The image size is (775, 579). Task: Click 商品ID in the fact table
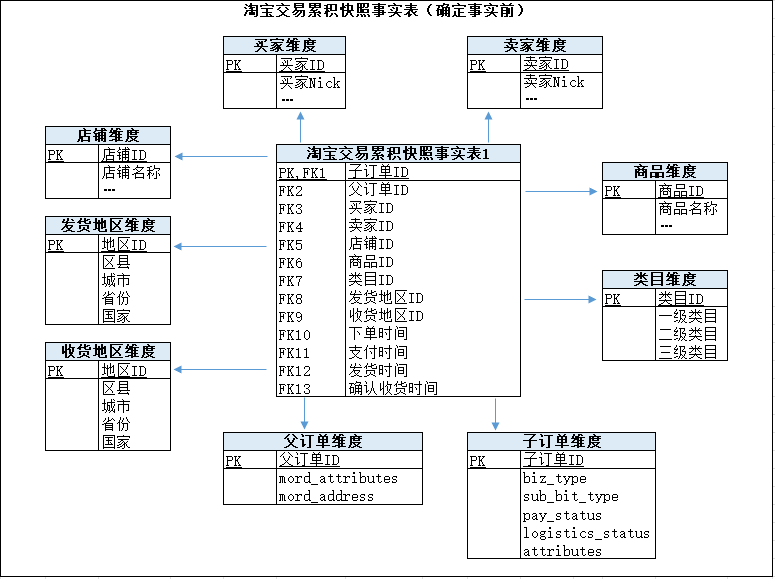371,262
